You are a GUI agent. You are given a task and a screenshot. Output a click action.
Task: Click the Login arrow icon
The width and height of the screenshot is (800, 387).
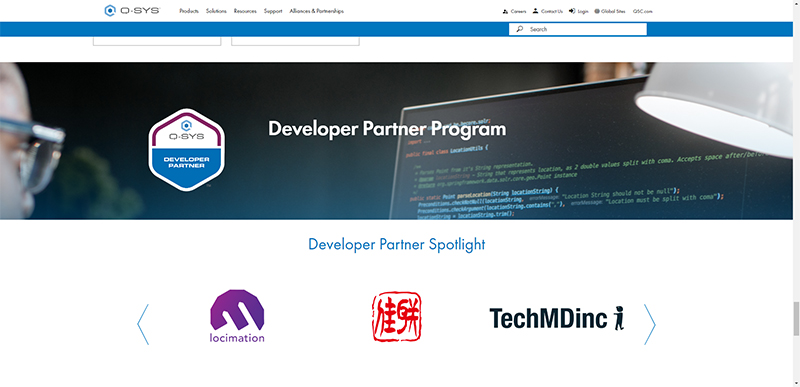click(x=572, y=11)
